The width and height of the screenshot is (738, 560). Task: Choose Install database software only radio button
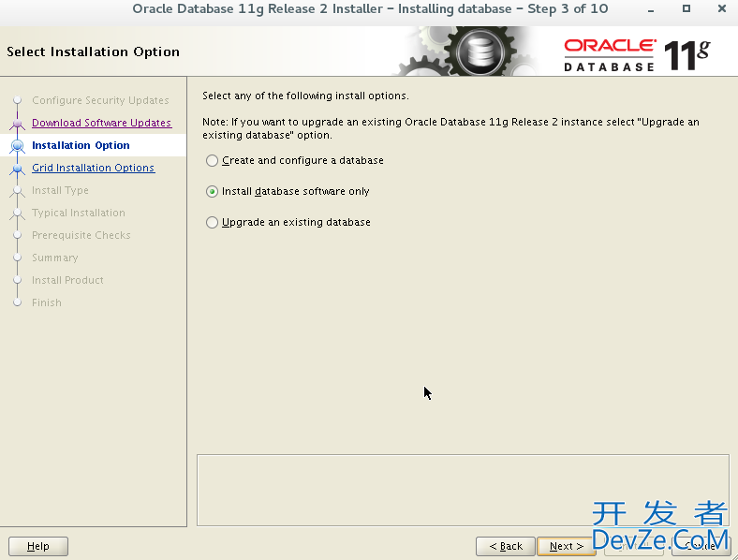click(x=212, y=192)
